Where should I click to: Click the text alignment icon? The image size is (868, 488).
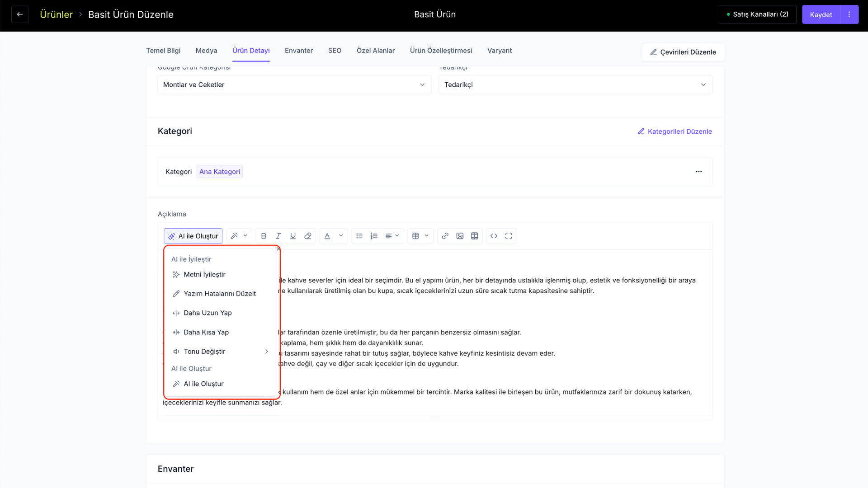click(388, 236)
